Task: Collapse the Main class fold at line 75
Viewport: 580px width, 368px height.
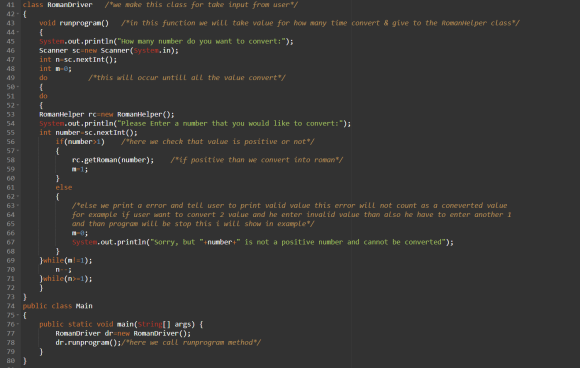Action: 18,315
